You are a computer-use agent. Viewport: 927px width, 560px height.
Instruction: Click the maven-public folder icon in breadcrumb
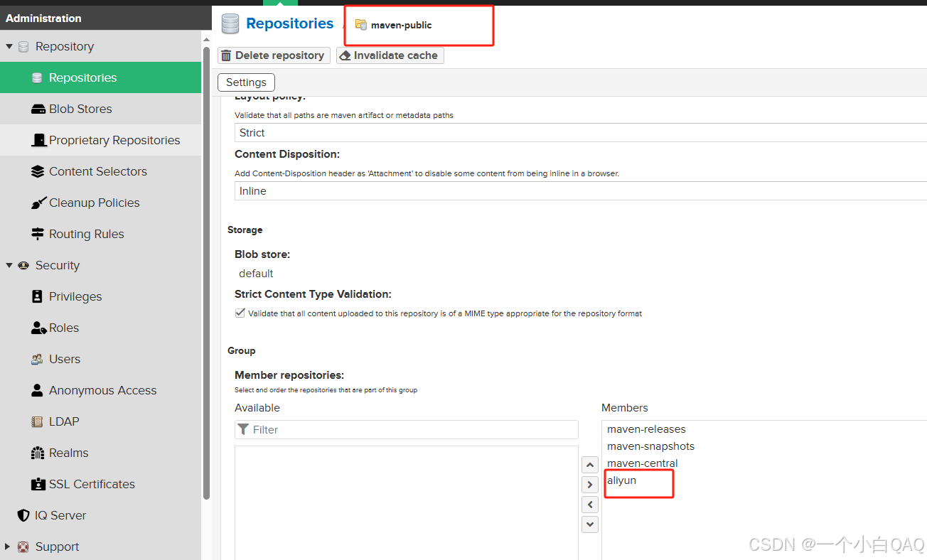point(361,25)
